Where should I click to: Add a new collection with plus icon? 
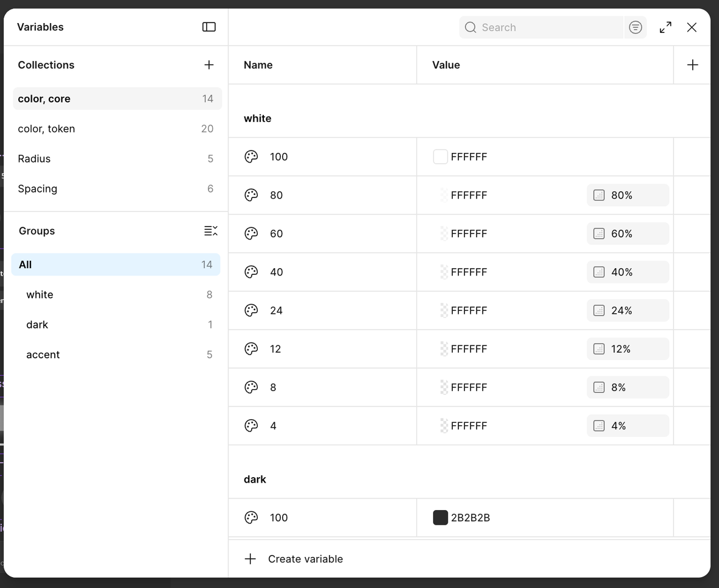208,65
